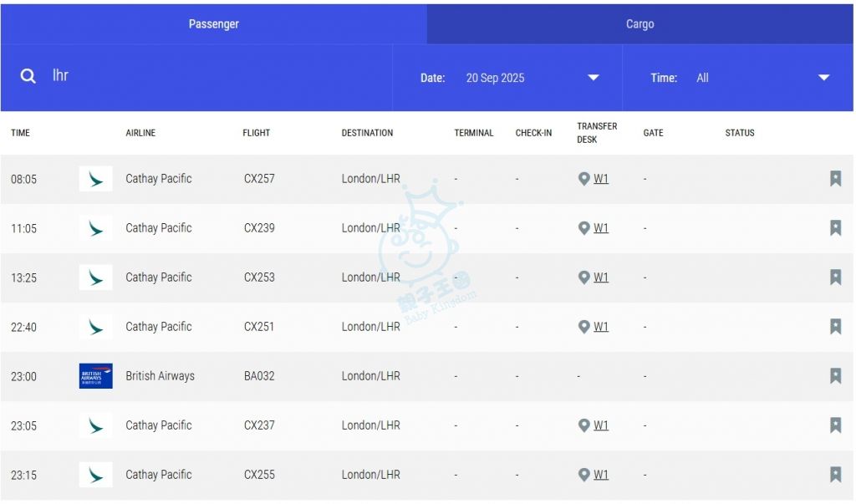Click the search field containing lhr
Viewport: 856px width, 504px height.
coord(209,76)
